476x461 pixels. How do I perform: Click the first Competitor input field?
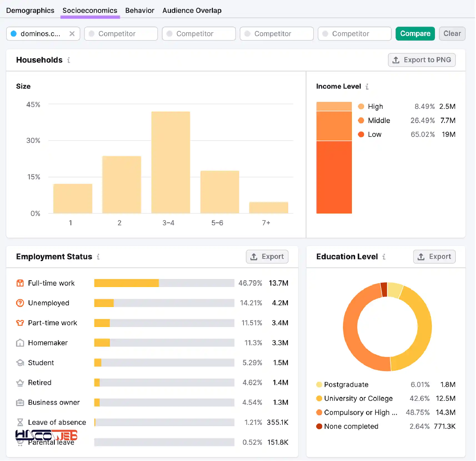pos(121,34)
